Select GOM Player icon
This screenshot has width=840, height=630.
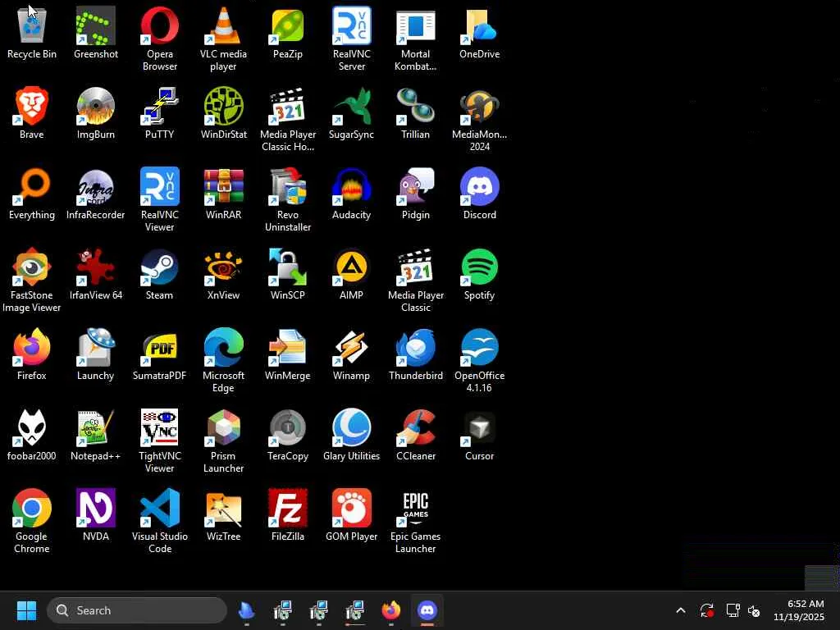(351, 507)
